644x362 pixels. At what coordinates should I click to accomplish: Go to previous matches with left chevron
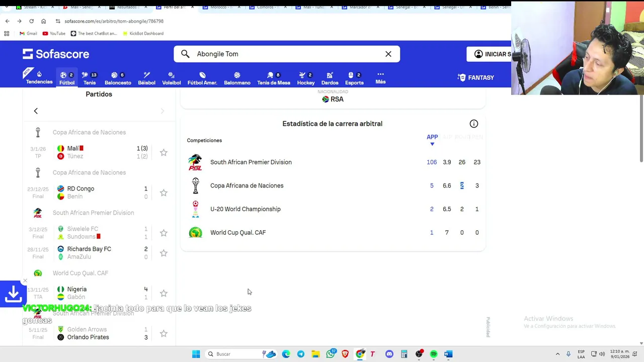click(x=36, y=111)
